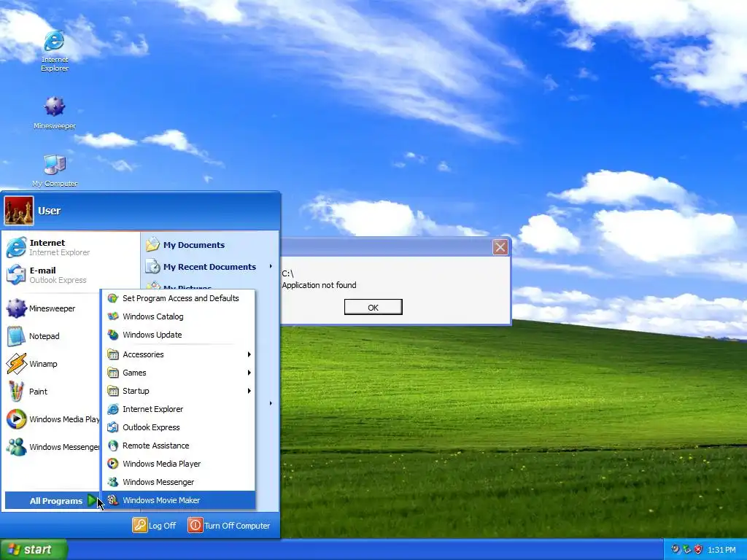The width and height of the screenshot is (747, 560).
Task: Click Windows Media Player icon in programs submenu
Action: point(113,463)
